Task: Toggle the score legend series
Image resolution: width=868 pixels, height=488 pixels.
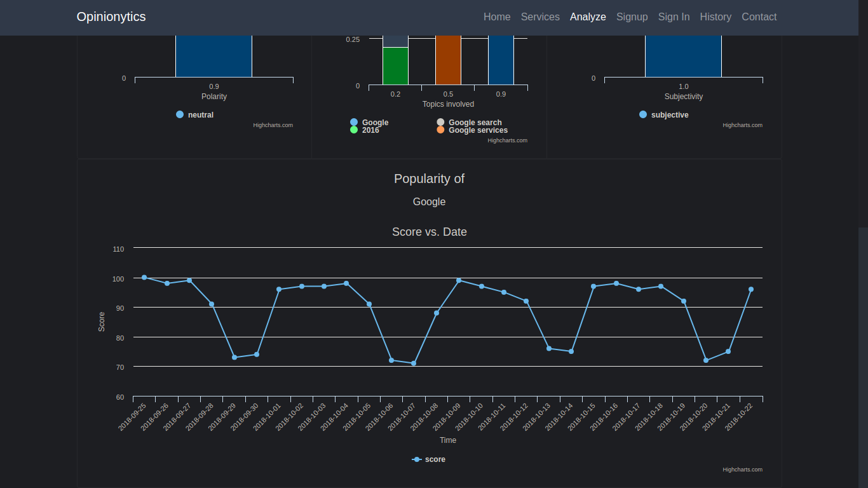Action: pyautogui.click(x=428, y=459)
